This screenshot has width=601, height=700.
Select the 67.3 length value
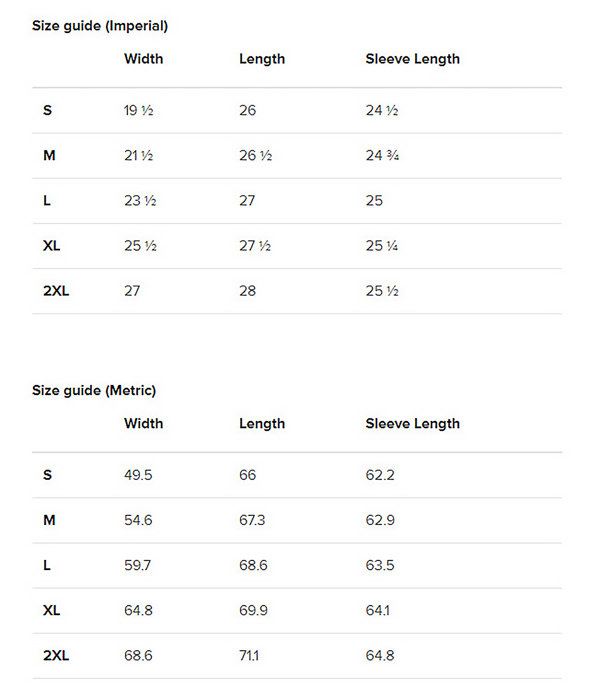click(x=252, y=520)
